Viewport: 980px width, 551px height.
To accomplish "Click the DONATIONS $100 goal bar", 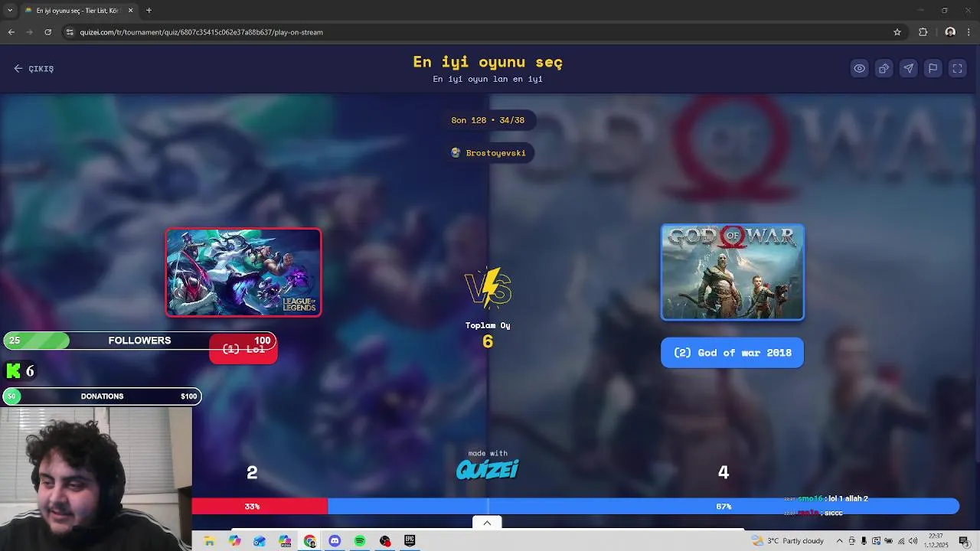I will (x=102, y=396).
